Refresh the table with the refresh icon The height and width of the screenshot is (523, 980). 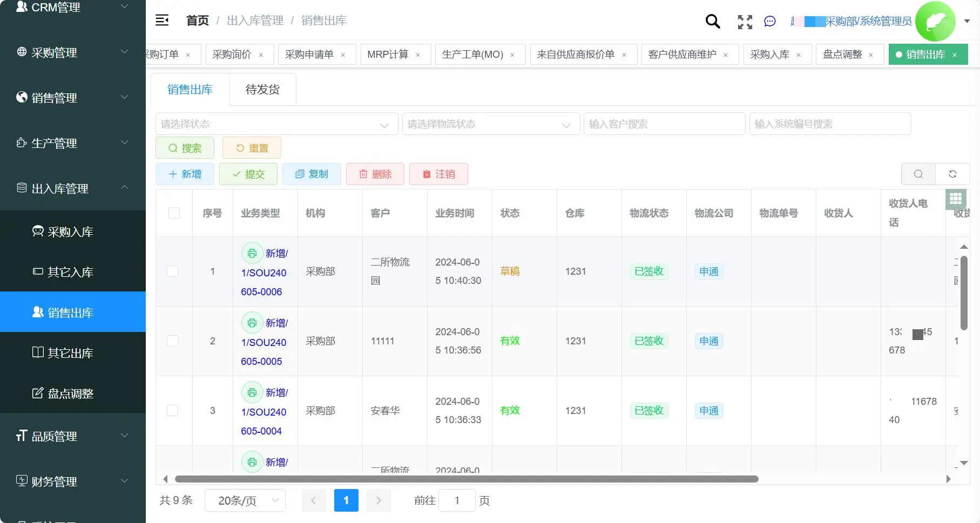tap(952, 174)
